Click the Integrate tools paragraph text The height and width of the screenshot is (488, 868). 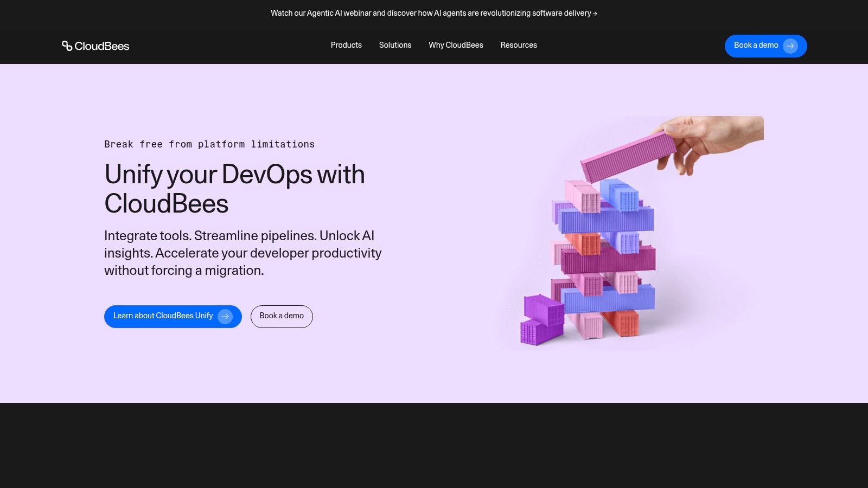[x=243, y=253]
